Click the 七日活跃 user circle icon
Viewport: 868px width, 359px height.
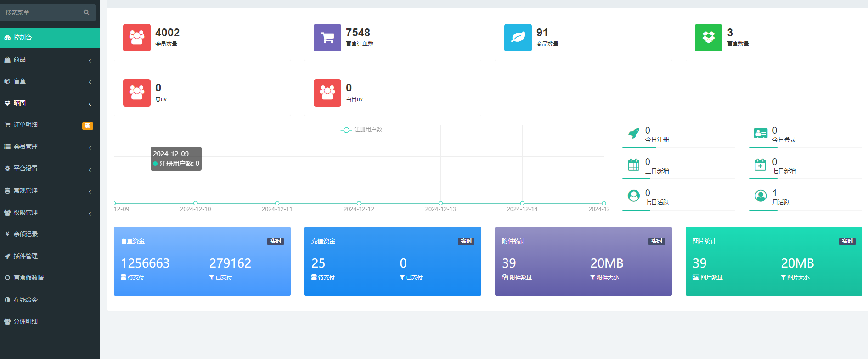click(x=634, y=196)
